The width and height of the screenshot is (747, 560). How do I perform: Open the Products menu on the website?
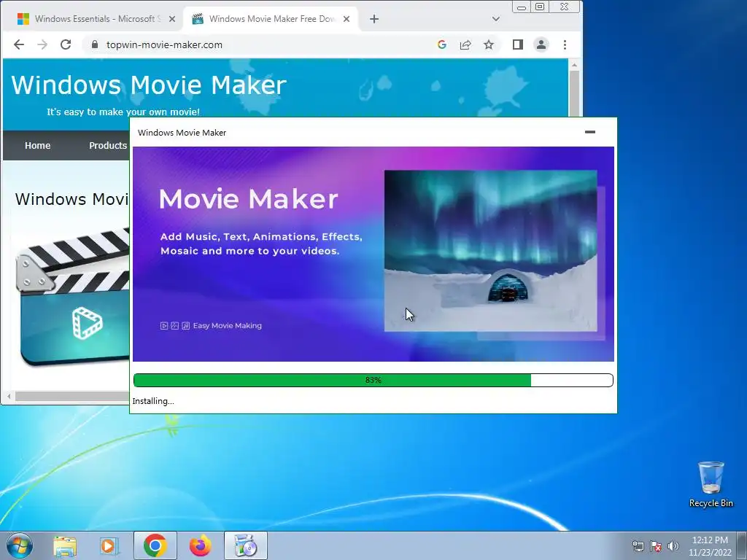point(108,146)
